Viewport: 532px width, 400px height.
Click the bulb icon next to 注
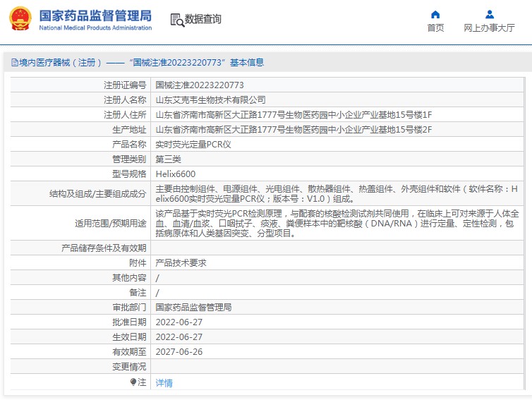click(133, 382)
